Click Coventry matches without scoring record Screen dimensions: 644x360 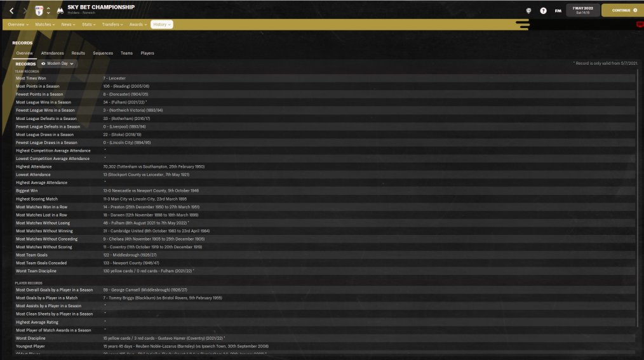[x=152, y=247]
